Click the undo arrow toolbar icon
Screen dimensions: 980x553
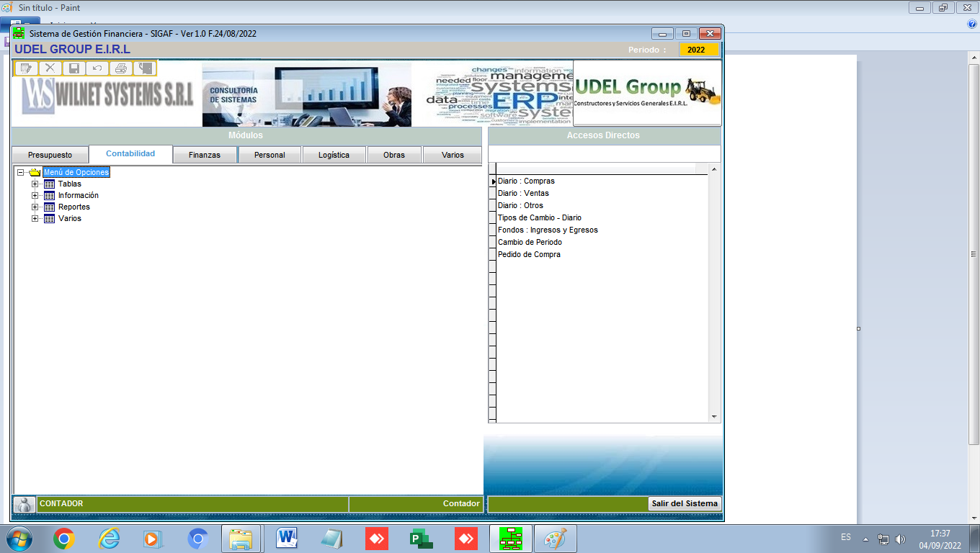pyautogui.click(x=97, y=68)
